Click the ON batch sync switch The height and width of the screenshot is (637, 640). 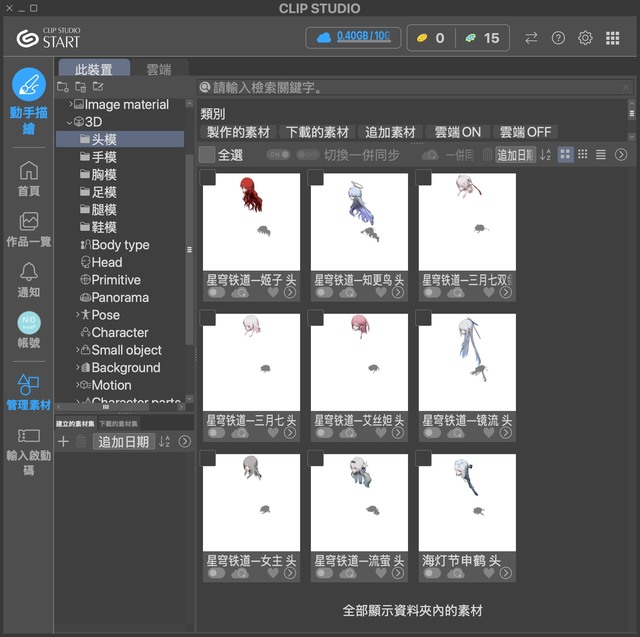pos(278,155)
